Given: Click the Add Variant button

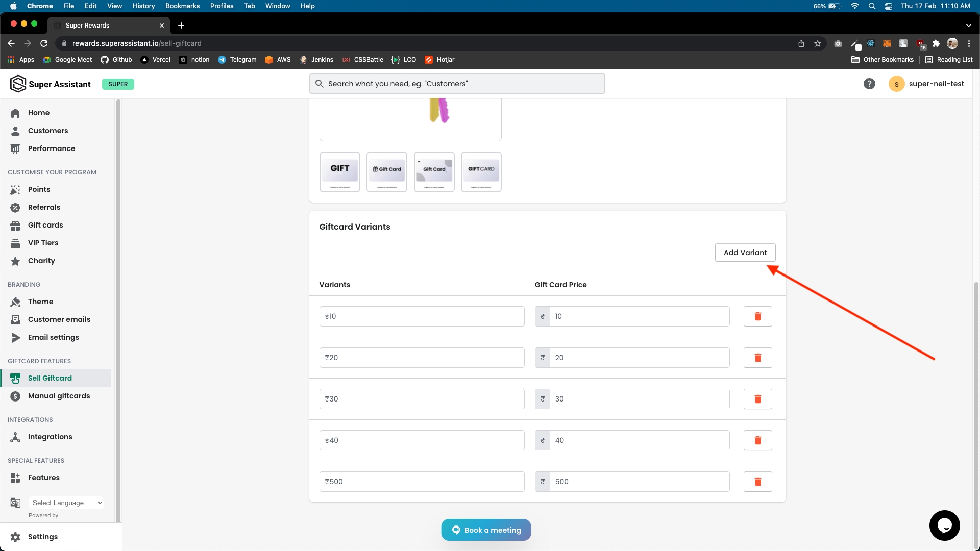Looking at the screenshot, I should (x=745, y=253).
